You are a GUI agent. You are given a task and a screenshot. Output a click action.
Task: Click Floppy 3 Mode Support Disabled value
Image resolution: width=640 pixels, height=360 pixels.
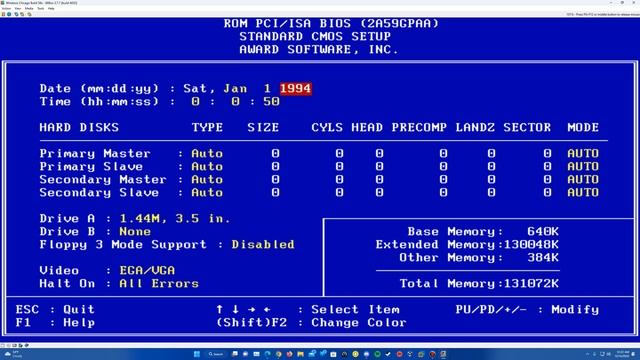click(x=263, y=244)
